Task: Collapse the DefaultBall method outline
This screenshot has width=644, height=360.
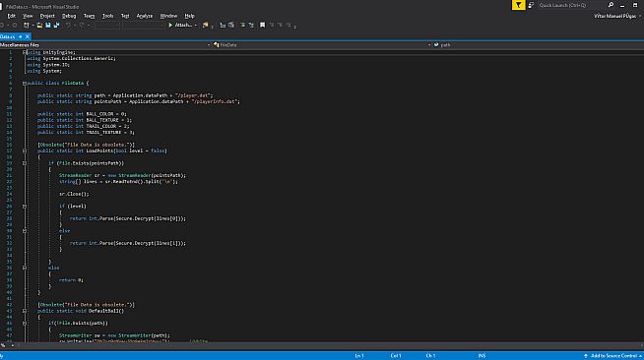Action: pos(25,311)
